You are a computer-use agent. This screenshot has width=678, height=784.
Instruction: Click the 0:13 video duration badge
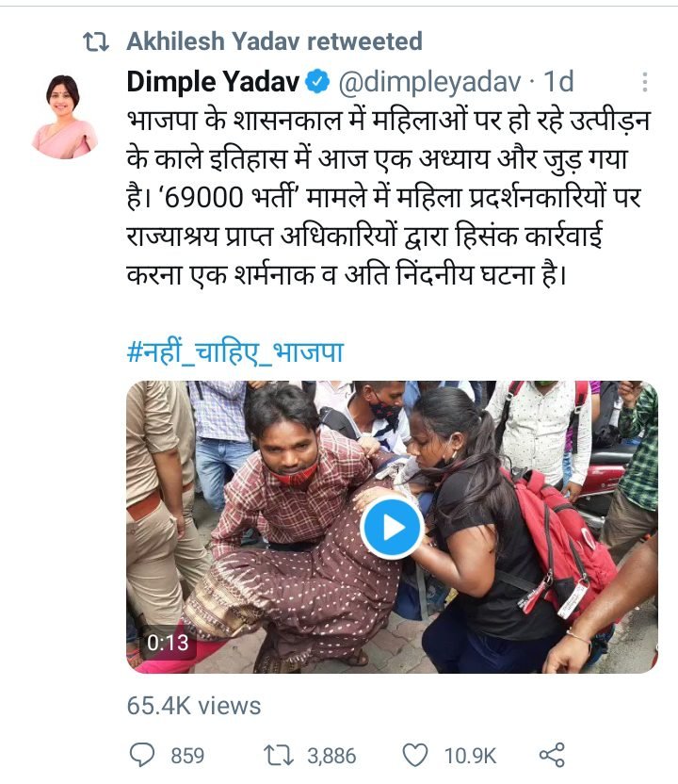coord(168,643)
